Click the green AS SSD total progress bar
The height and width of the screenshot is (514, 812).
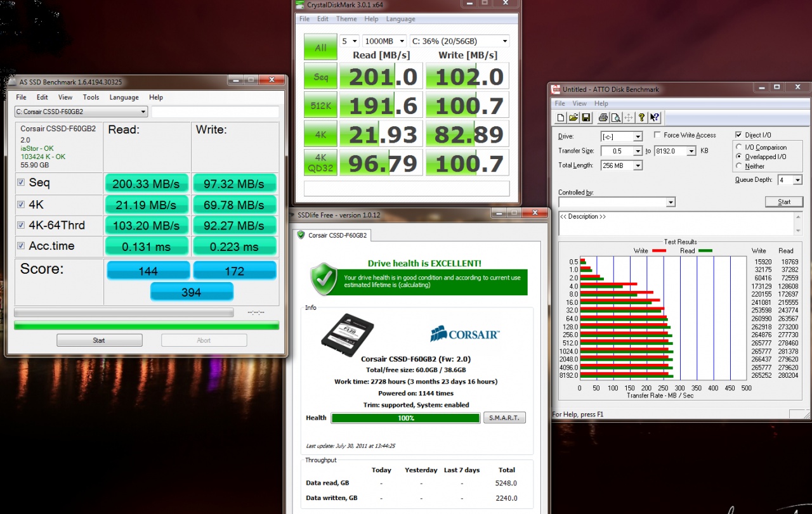pos(147,325)
